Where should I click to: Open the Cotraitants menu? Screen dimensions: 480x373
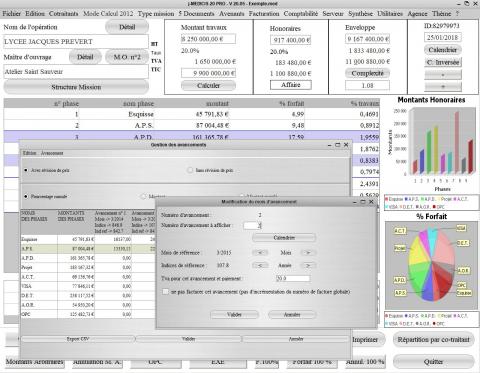[x=63, y=14]
